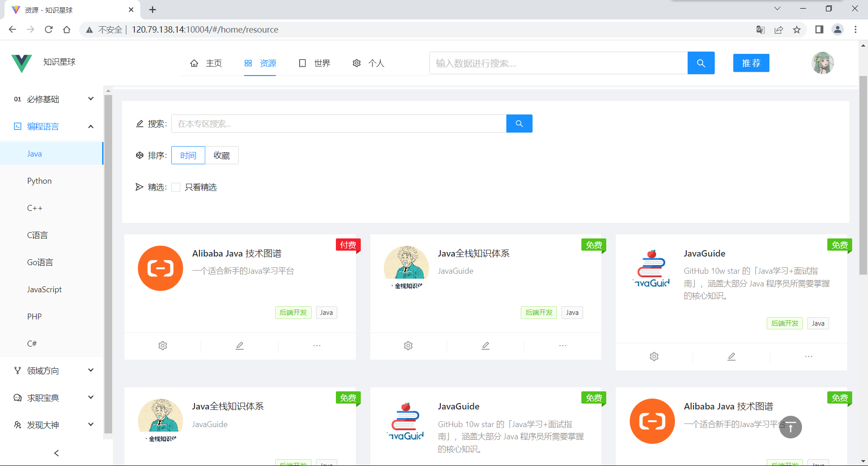Collapse sidebar with the left arrow
This screenshot has height=466, width=868.
coord(57,453)
